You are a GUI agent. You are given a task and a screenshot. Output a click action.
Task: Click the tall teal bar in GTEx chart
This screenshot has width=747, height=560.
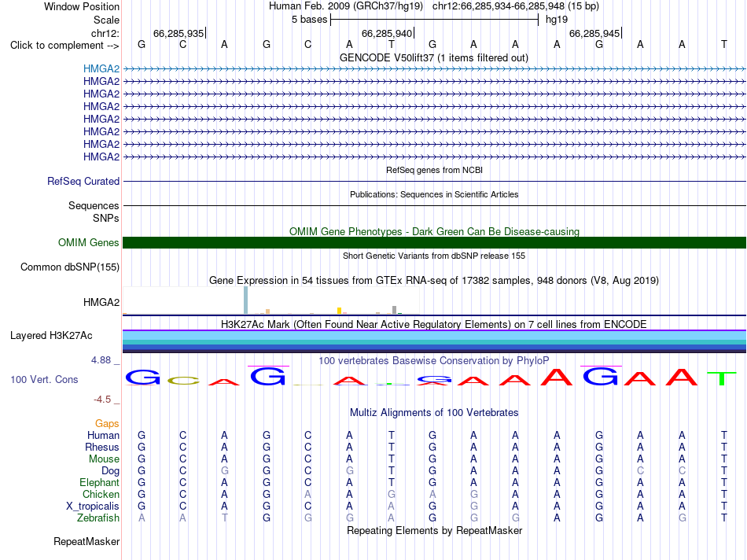pos(245,300)
